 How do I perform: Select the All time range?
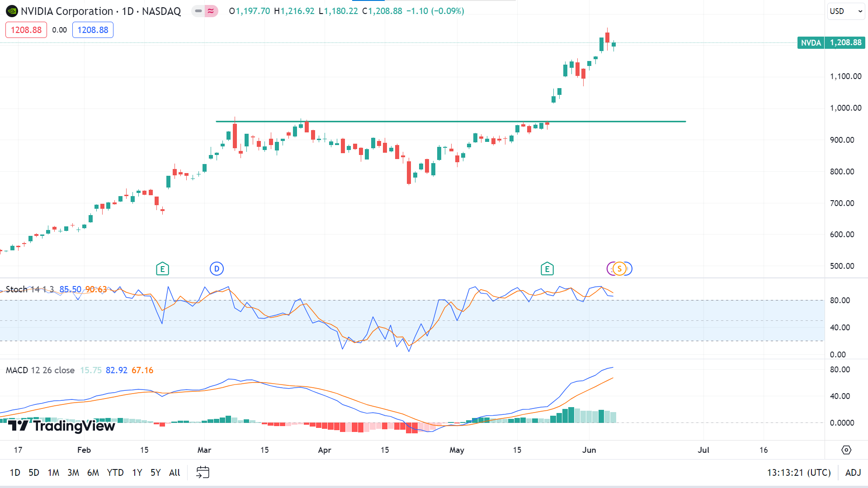[175, 473]
